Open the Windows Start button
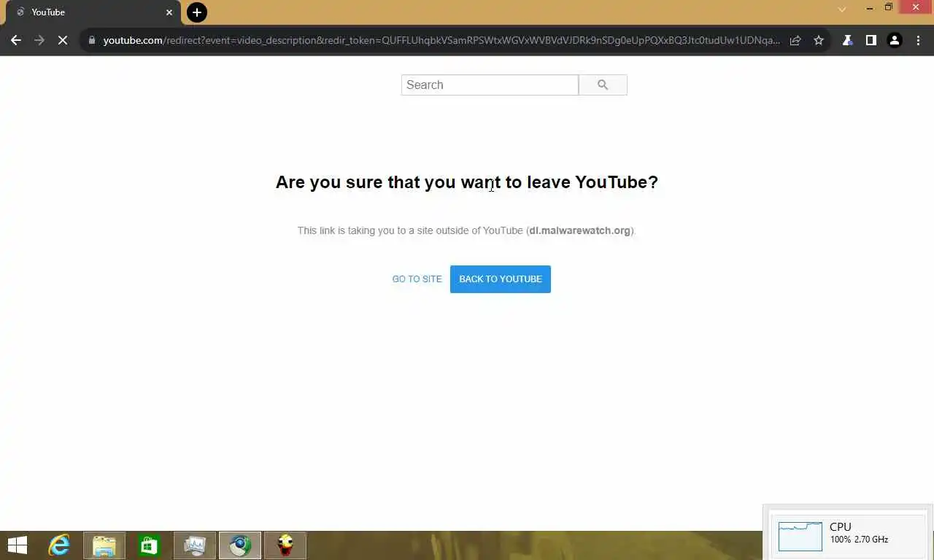 (17, 545)
